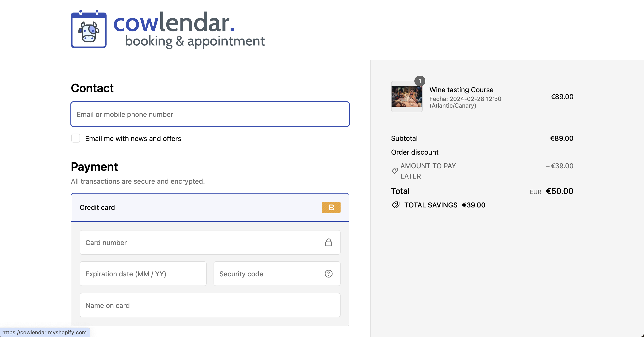Click the orange B card brand icon
The height and width of the screenshot is (337, 644).
click(x=331, y=207)
